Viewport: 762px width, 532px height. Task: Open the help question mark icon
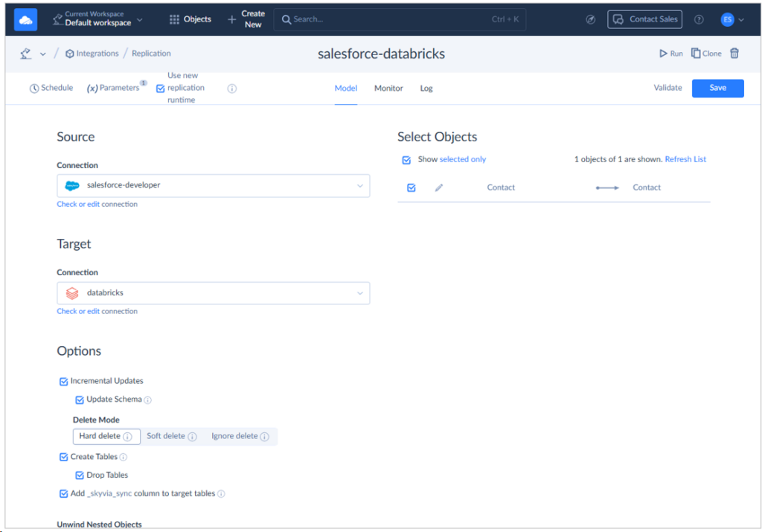point(698,19)
